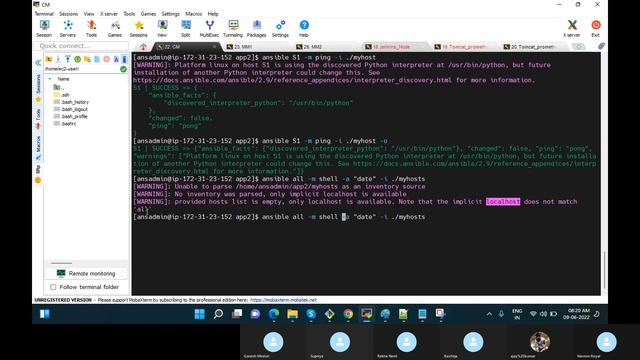Enable Follow terminal folder checkbox
The width and height of the screenshot is (640, 360).
53,287
